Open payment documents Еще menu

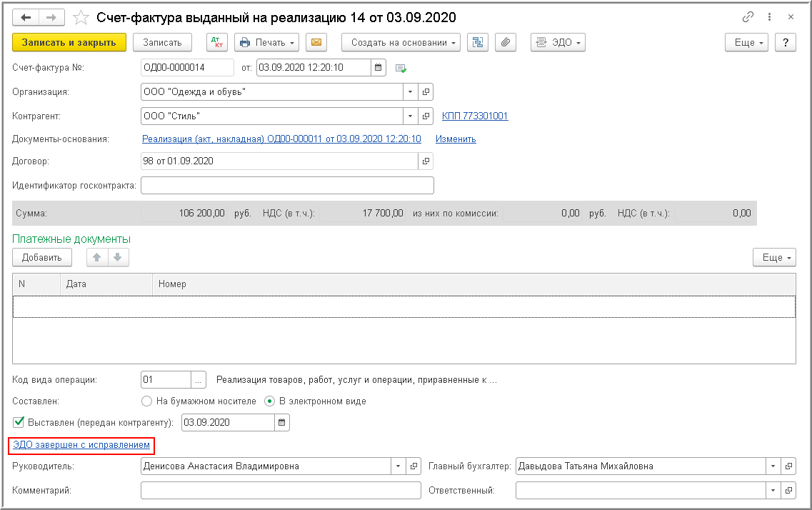coord(774,257)
